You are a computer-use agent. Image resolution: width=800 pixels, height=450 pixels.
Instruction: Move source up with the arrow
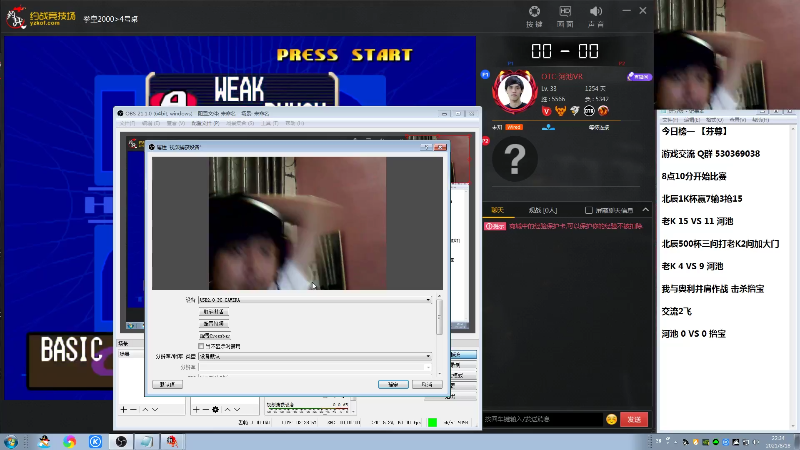228,410
